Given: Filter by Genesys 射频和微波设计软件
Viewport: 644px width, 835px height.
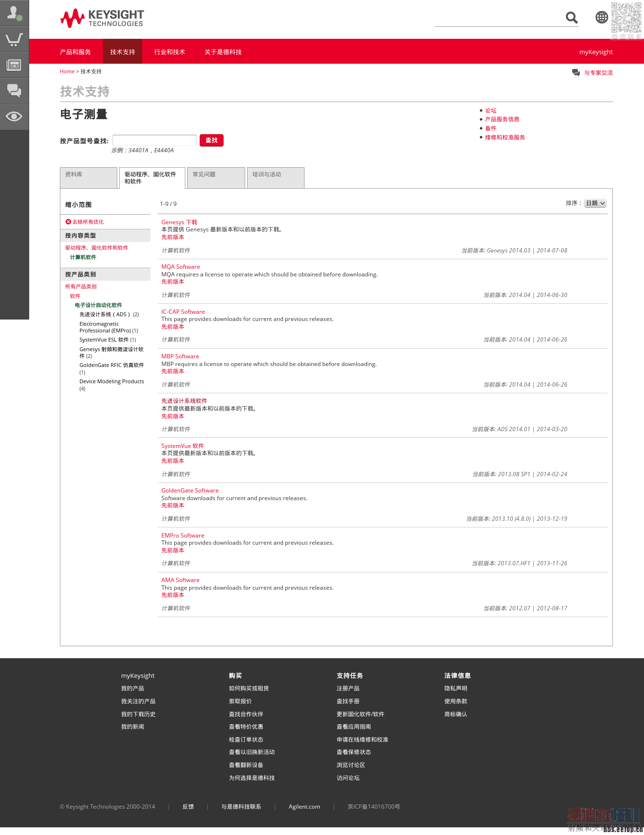Looking at the screenshot, I should point(112,353).
